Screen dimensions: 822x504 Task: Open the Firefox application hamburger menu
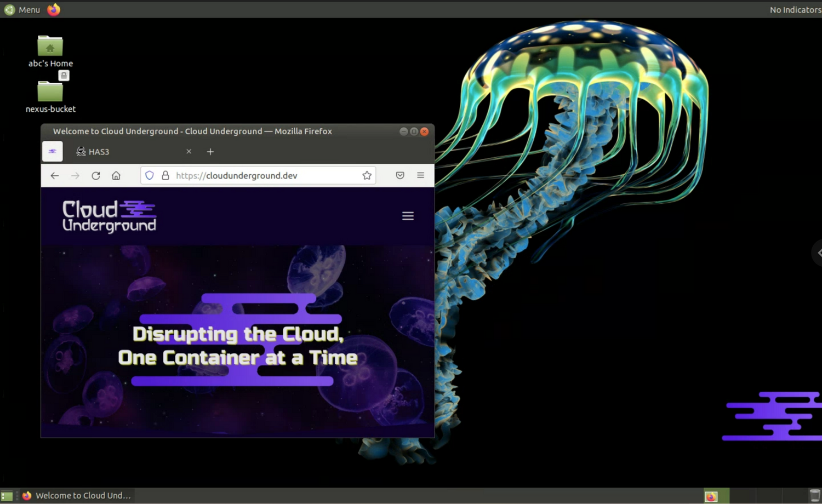click(420, 175)
